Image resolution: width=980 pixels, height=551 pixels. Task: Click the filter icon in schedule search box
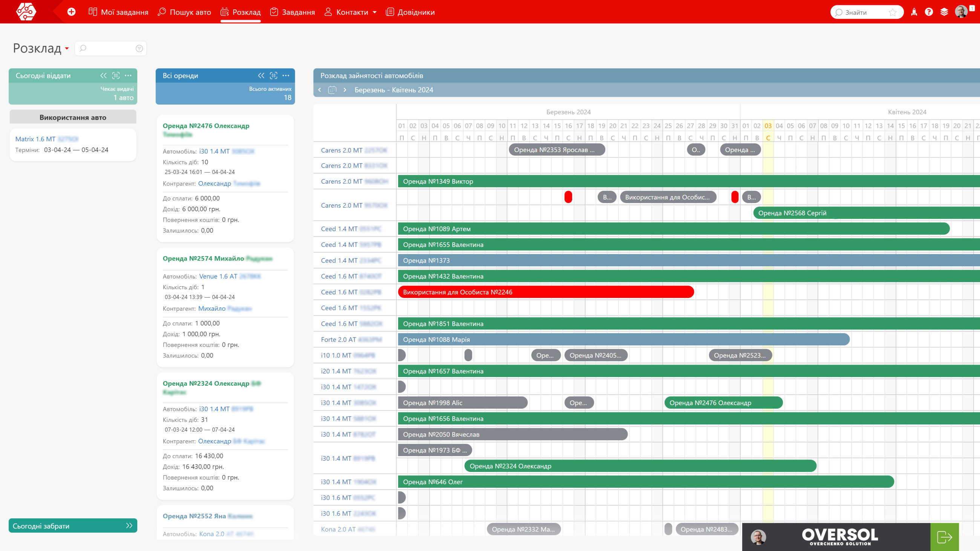tap(139, 48)
